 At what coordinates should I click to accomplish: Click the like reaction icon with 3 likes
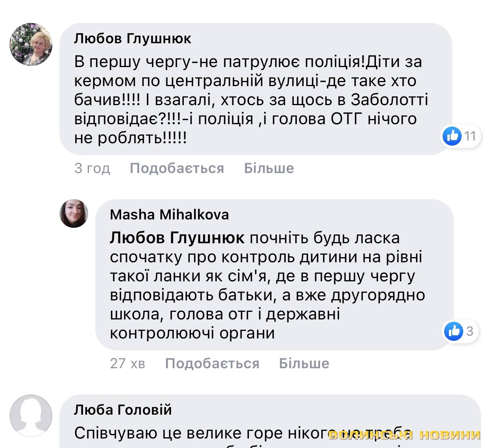pyautogui.click(x=453, y=331)
